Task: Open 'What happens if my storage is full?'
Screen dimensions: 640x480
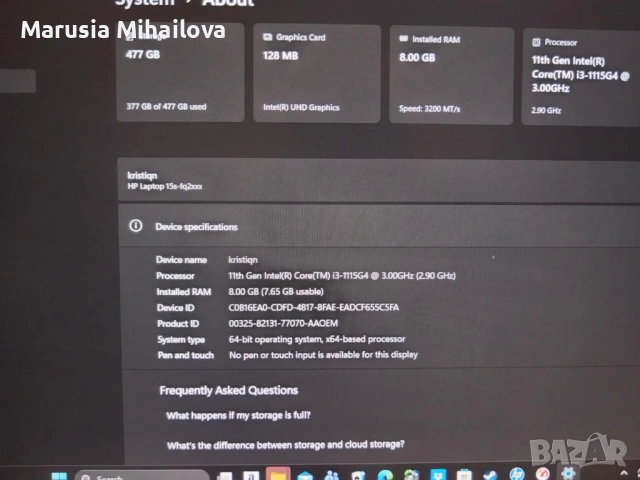Action: click(x=238, y=416)
